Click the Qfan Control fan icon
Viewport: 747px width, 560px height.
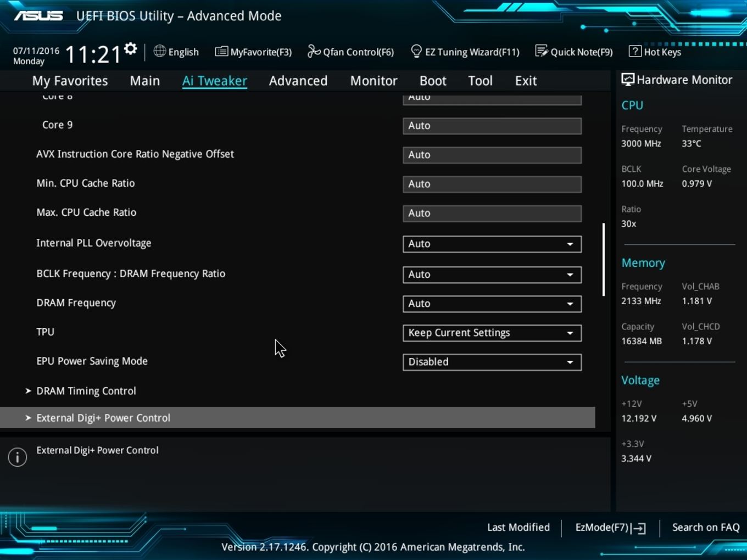[314, 51]
